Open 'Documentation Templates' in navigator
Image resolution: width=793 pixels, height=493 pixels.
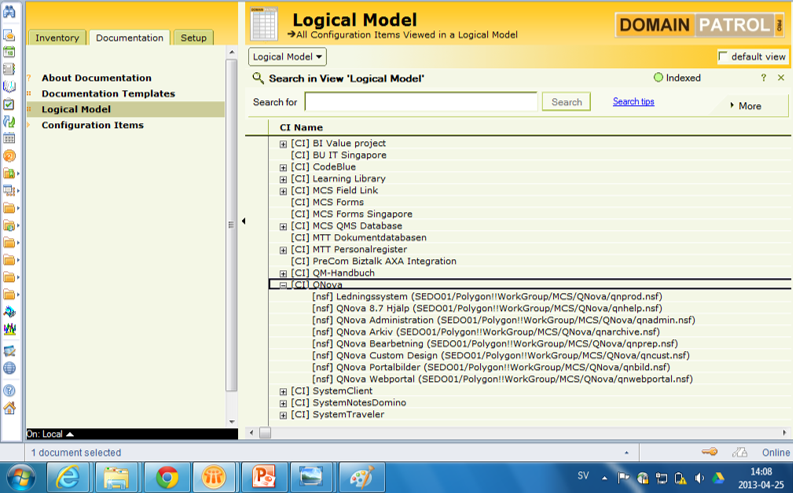(x=108, y=94)
